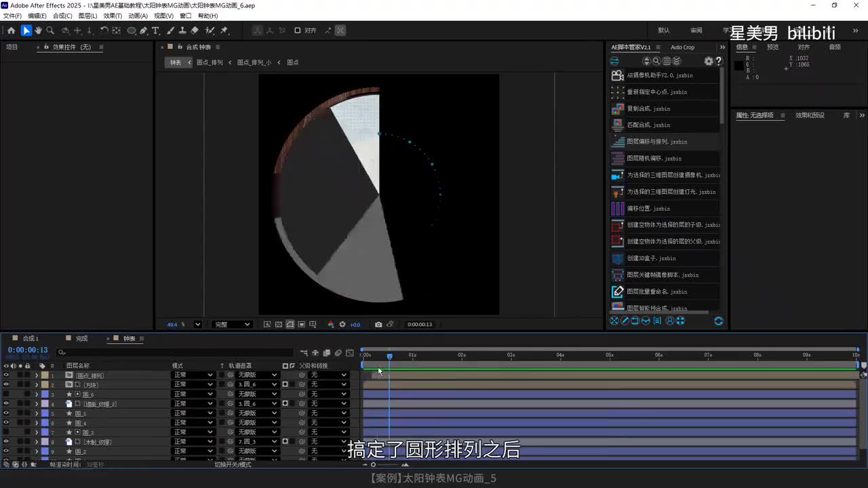
Task: Select the Pen tool
Action: [x=144, y=30]
